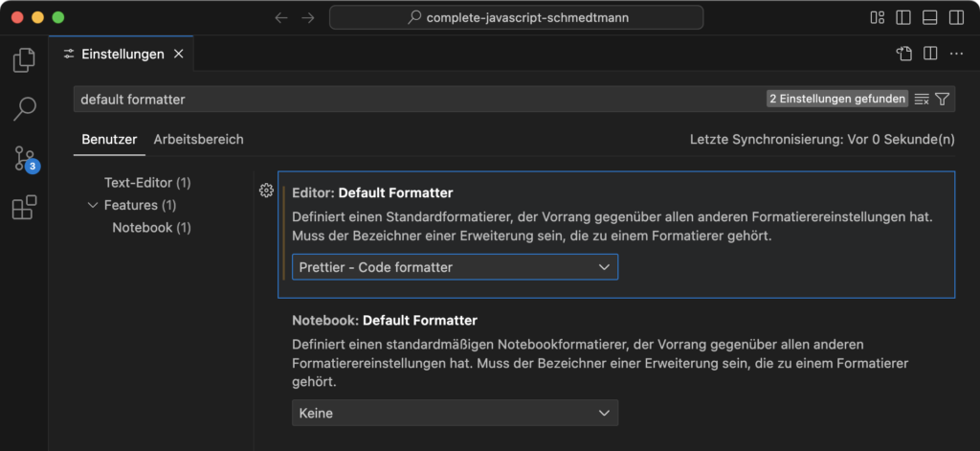Open settings JSON file icon
The image size is (980, 451).
click(x=904, y=54)
